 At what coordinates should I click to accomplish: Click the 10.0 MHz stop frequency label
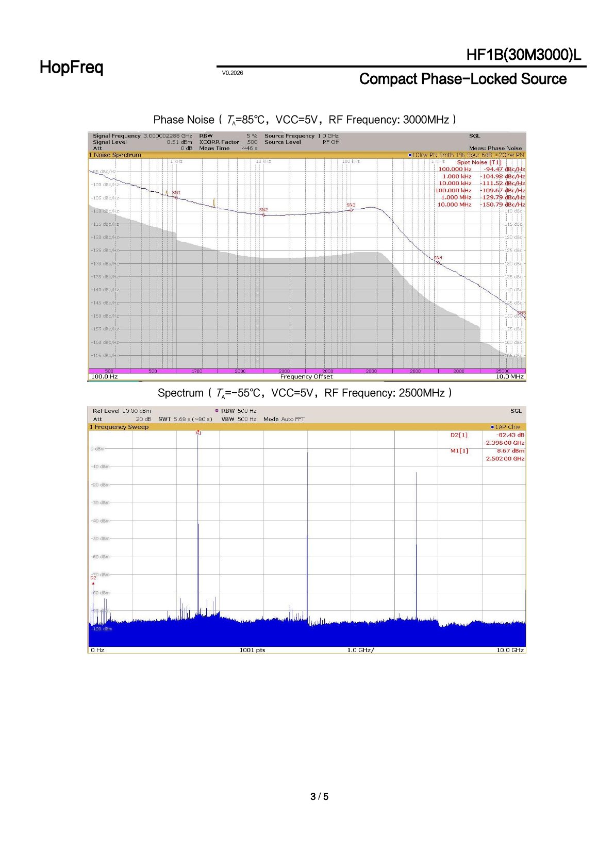tap(510, 377)
